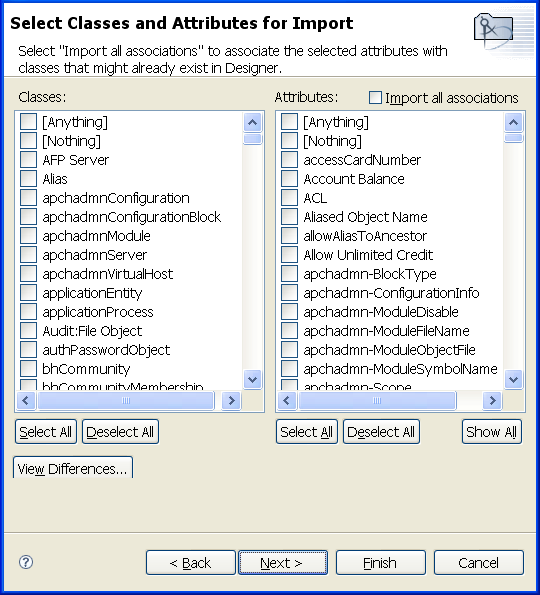The height and width of the screenshot is (595, 540).
Task: Click Attributes list scroll down arrow
Action: (513, 379)
